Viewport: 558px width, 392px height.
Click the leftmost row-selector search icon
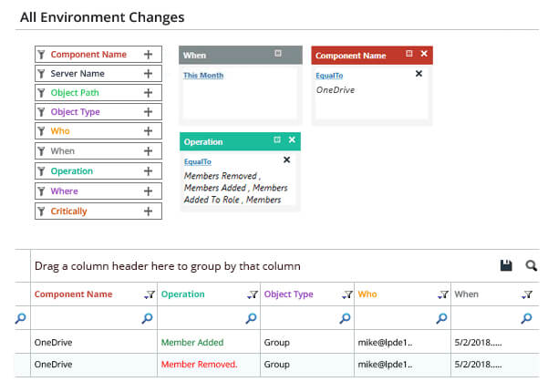pos(20,318)
